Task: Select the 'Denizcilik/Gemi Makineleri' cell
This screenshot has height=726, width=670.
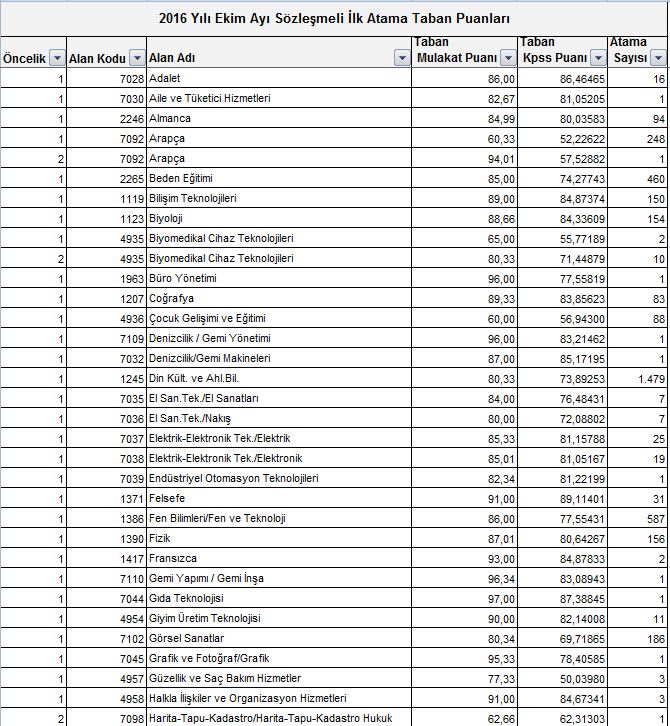Action: pos(279,358)
